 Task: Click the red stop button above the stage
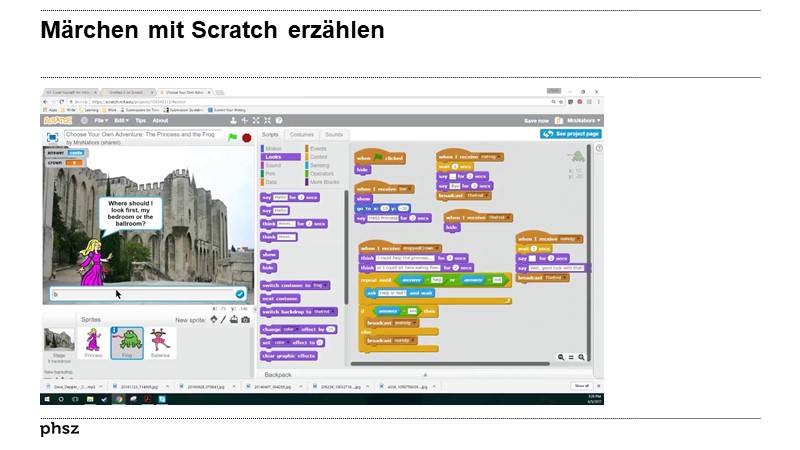pyautogui.click(x=246, y=138)
